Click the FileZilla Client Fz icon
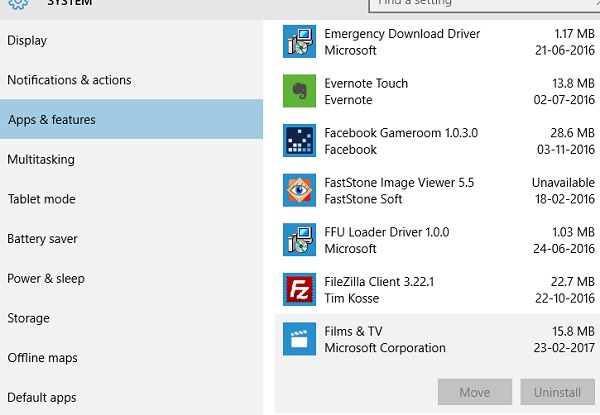 [299, 290]
